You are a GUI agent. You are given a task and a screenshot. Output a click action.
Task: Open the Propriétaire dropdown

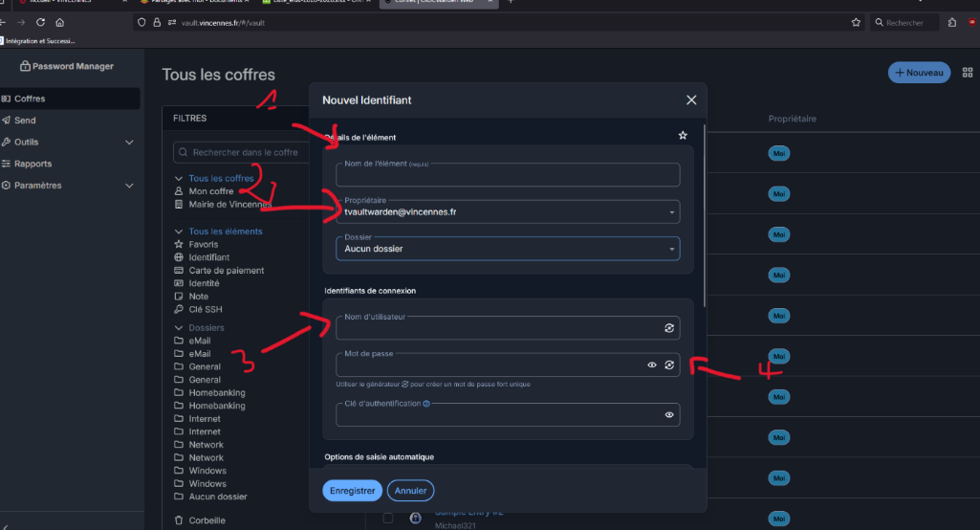pos(508,211)
